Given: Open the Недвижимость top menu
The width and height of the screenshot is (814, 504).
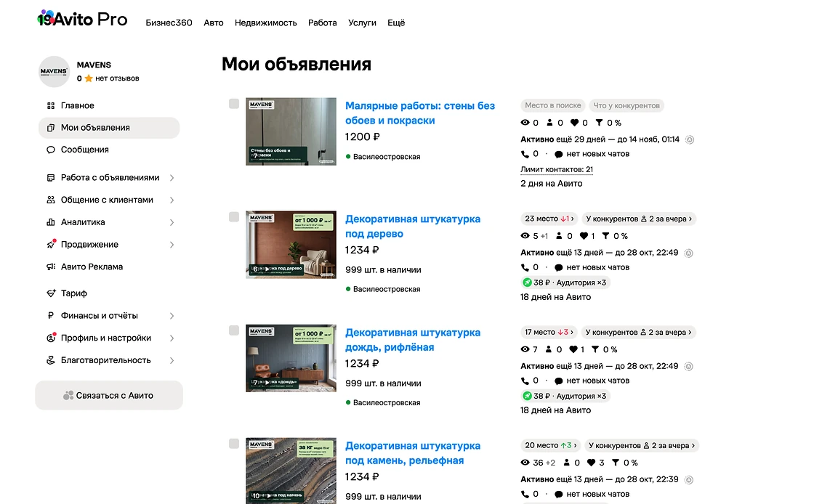Looking at the screenshot, I should [266, 23].
